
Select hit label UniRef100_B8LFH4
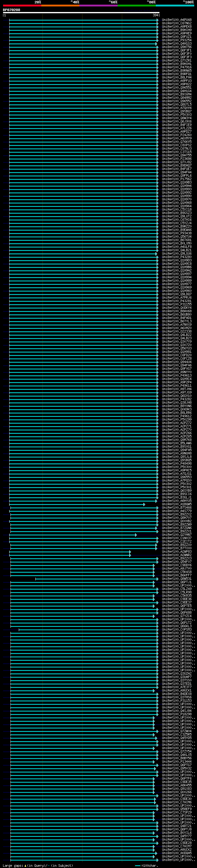coord(176,78)
